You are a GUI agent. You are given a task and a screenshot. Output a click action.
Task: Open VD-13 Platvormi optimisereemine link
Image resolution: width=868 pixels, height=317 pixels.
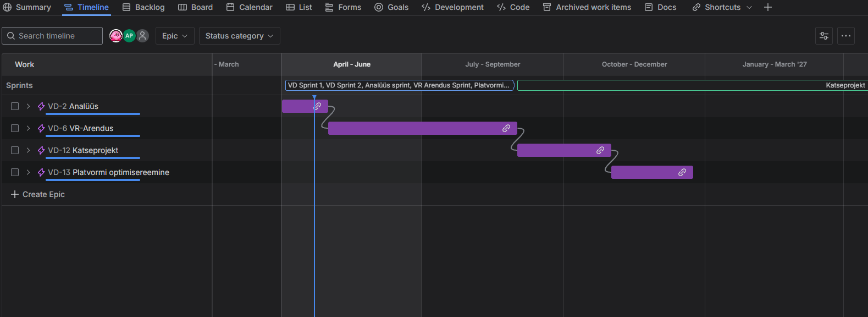tap(108, 172)
